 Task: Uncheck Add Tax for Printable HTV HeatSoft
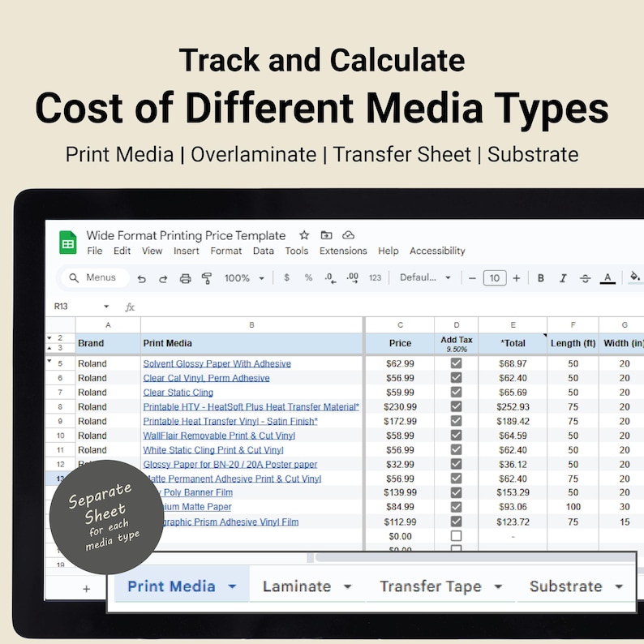pyautogui.click(x=456, y=406)
